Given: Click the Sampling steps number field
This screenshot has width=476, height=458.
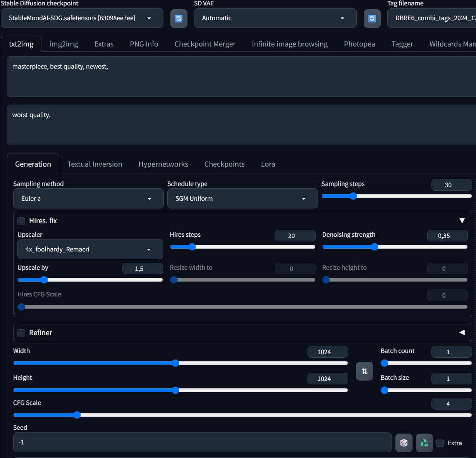Looking at the screenshot, I should [x=452, y=185].
